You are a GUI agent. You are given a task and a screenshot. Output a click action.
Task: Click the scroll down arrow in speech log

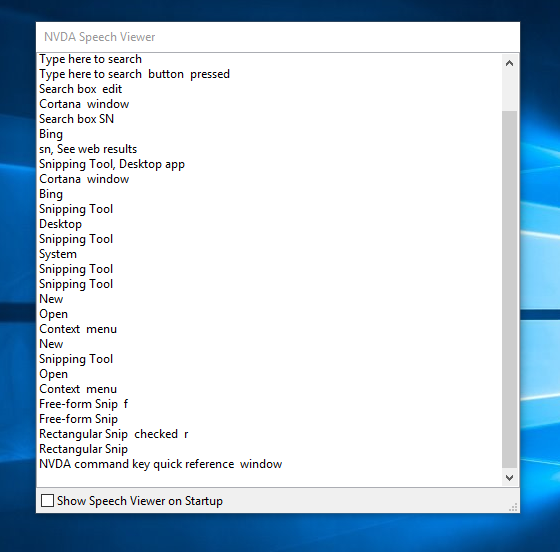[509, 477]
